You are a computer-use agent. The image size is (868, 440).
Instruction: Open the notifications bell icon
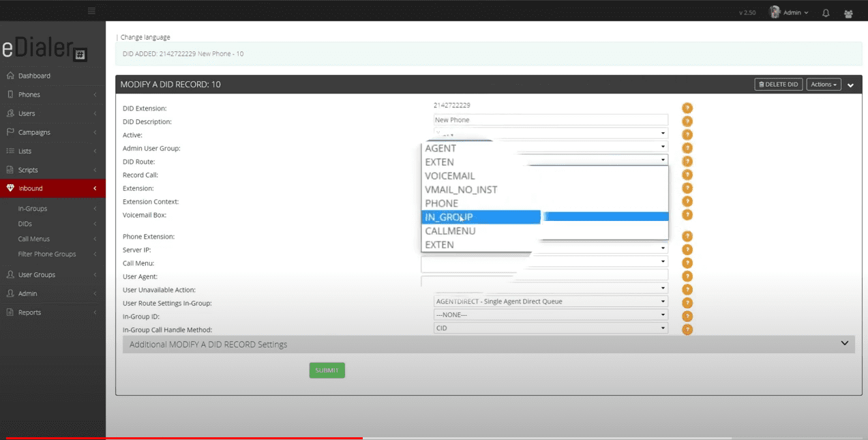click(x=826, y=13)
